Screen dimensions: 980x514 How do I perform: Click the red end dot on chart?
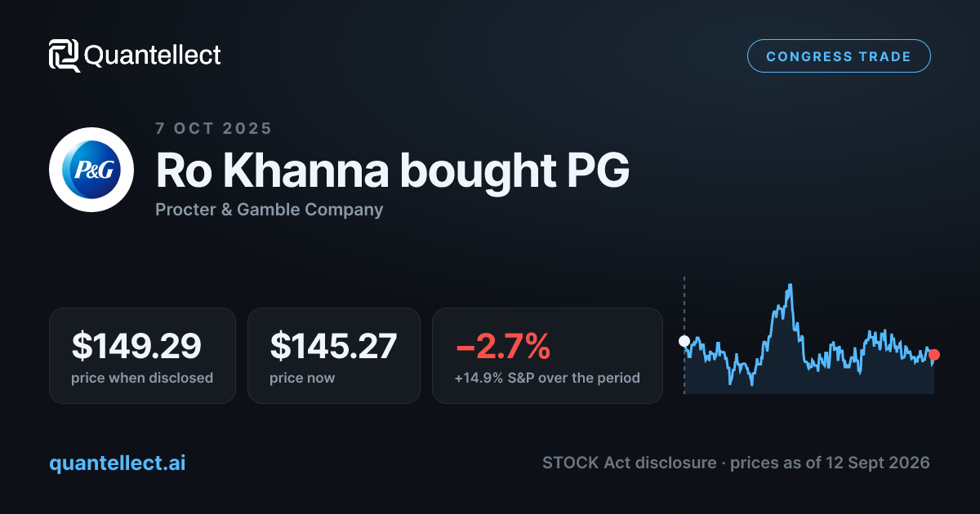(x=934, y=355)
